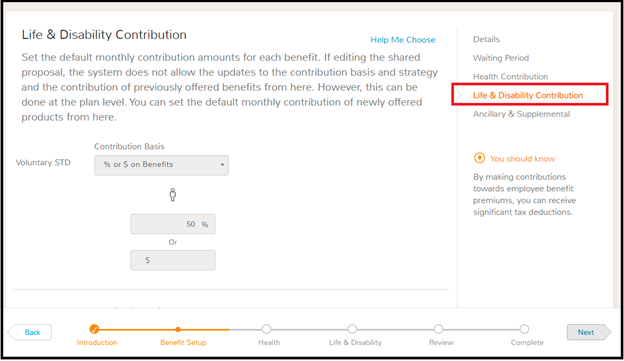624x361 pixels.
Task: Click the Life & Disability Contribution page heading
Action: tap(104, 35)
